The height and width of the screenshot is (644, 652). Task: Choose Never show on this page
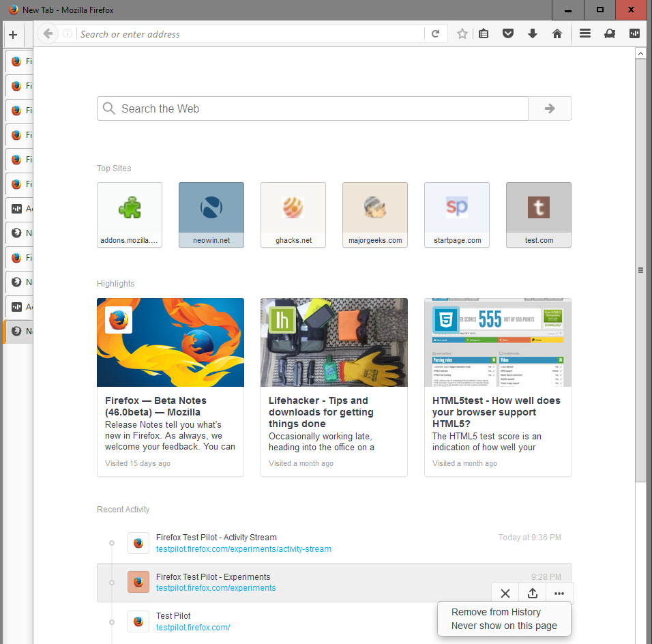tap(504, 626)
